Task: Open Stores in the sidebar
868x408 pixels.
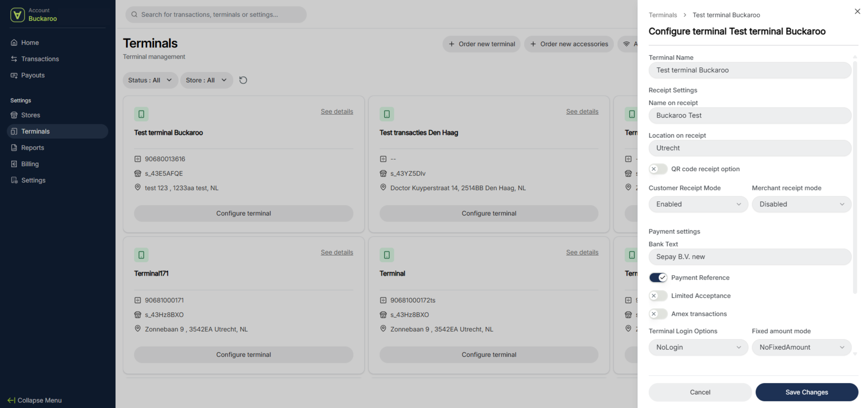Action: point(57,115)
